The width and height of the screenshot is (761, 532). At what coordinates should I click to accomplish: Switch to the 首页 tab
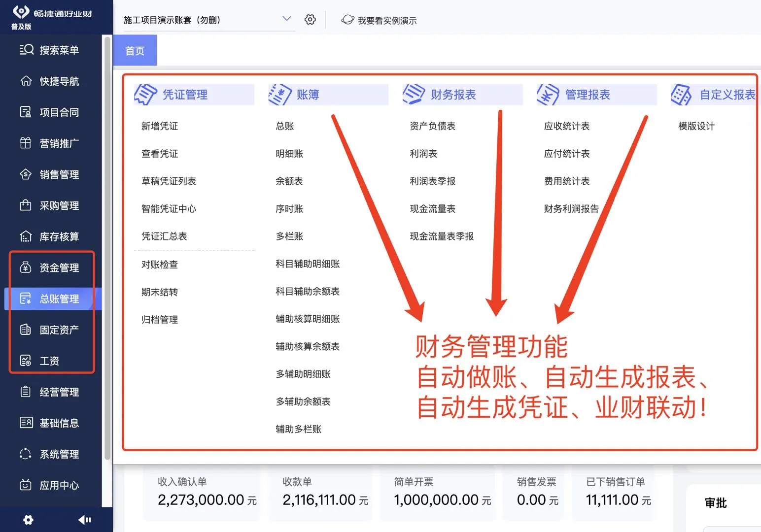[135, 50]
